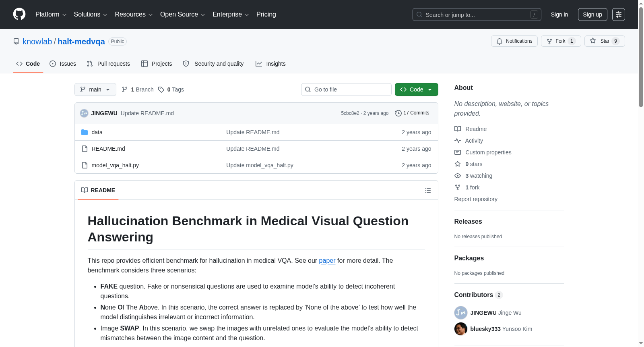The width and height of the screenshot is (644, 347).
Task: View the 17 Commits history
Action: (x=413, y=113)
